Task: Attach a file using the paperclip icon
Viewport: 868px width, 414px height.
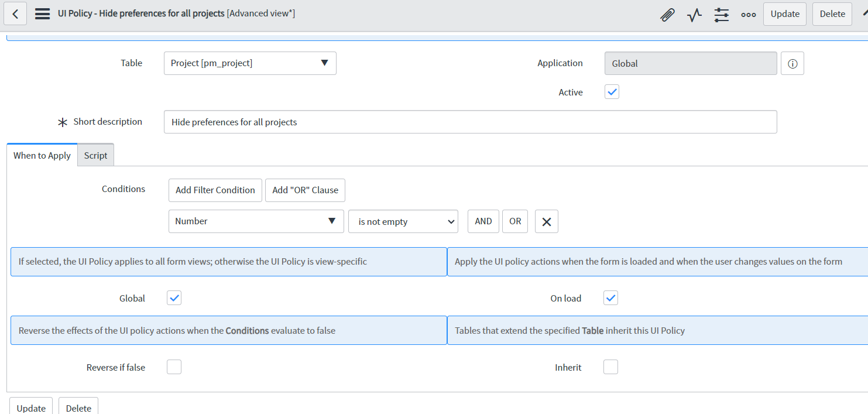Action: pos(667,14)
